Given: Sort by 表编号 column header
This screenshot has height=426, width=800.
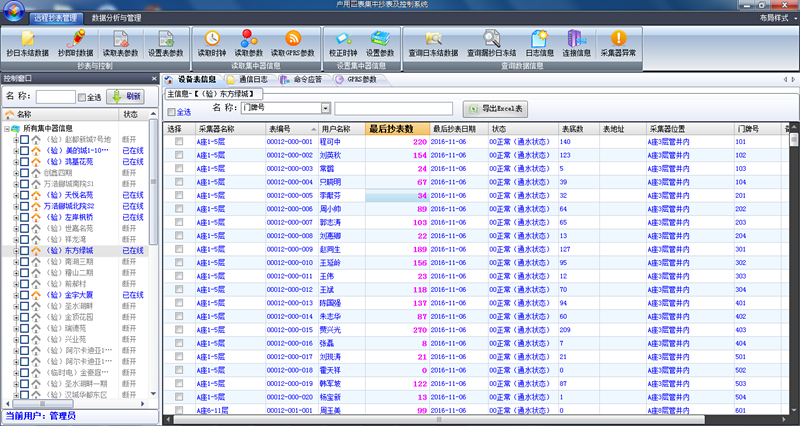Looking at the screenshot, I should 291,129.
